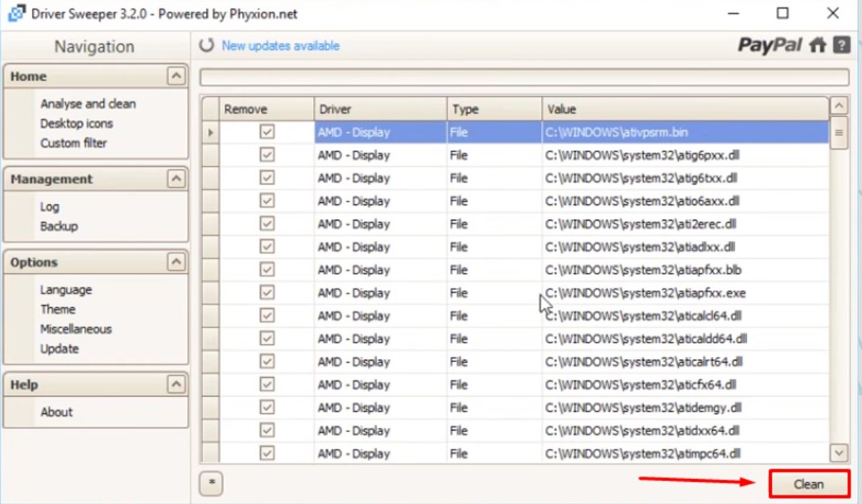Click the Clean button
Viewport: 862px width, 504px height.
point(809,484)
